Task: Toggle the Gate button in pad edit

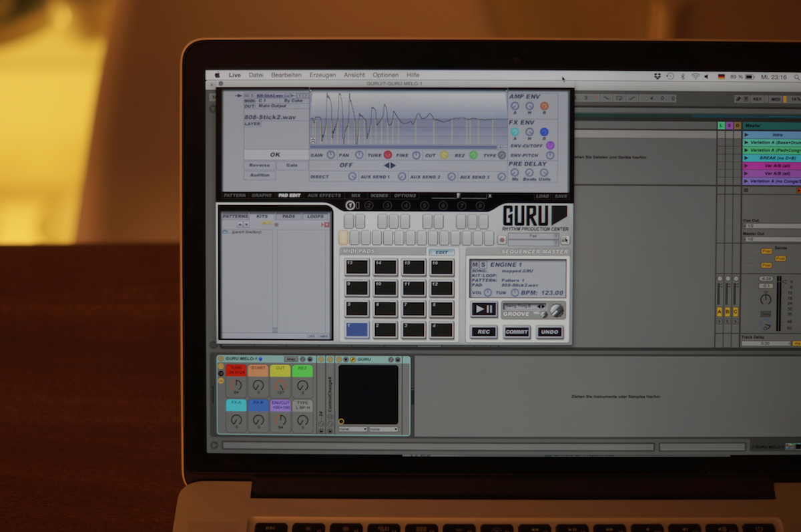Action: pos(292,165)
